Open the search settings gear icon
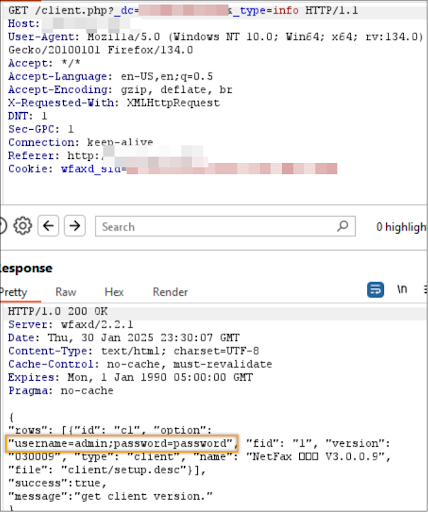Screen dimensions: 428x512 click(x=23, y=226)
